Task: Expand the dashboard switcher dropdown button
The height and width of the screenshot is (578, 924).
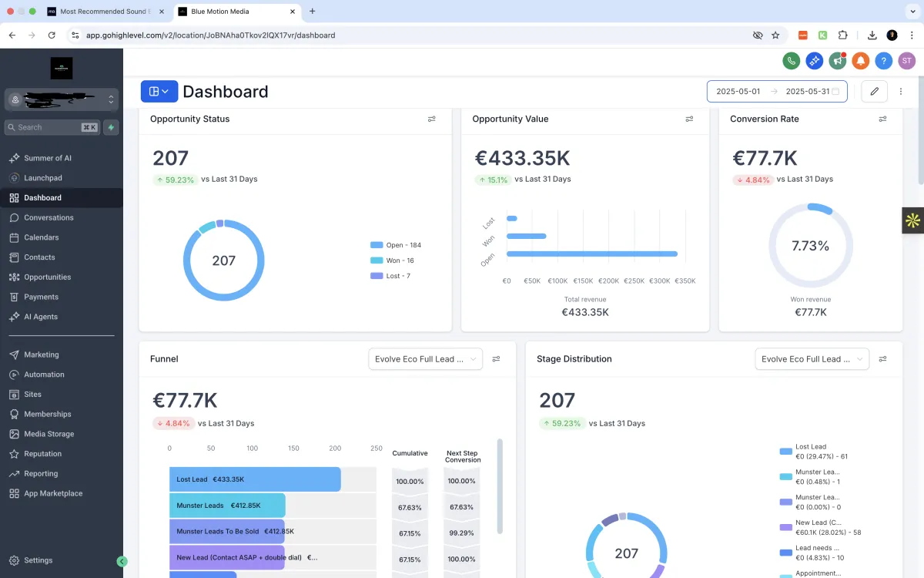Action: click(x=159, y=92)
